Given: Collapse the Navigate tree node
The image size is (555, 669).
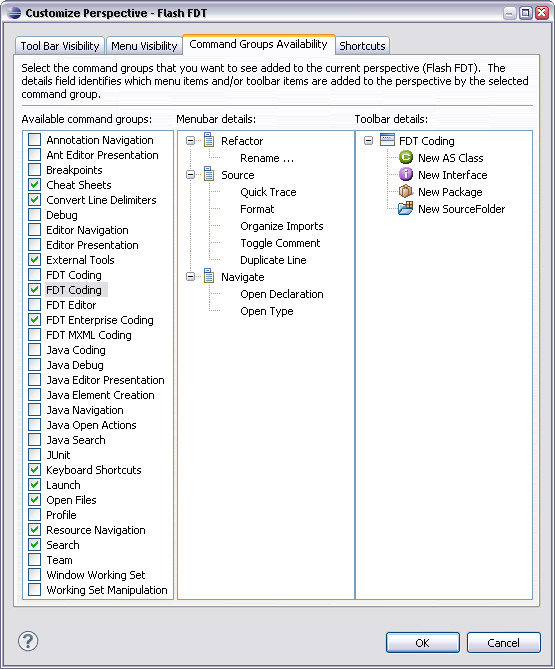Looking at the screenshot, I should click(x=191, y=276).
